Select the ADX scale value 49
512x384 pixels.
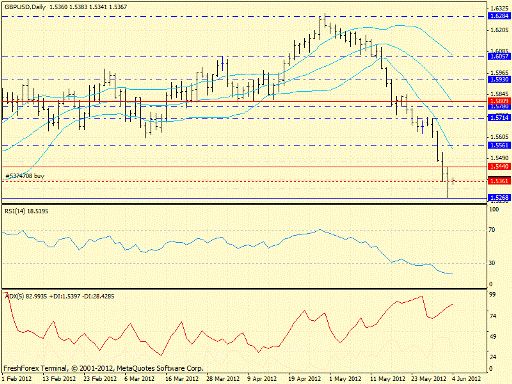[492, 336]
